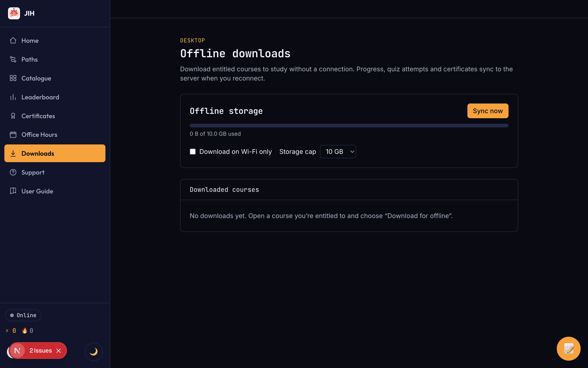This screenshot has width=588, height=368.
Task: Open Catalogue in sidebar
Action: (55, 78)
